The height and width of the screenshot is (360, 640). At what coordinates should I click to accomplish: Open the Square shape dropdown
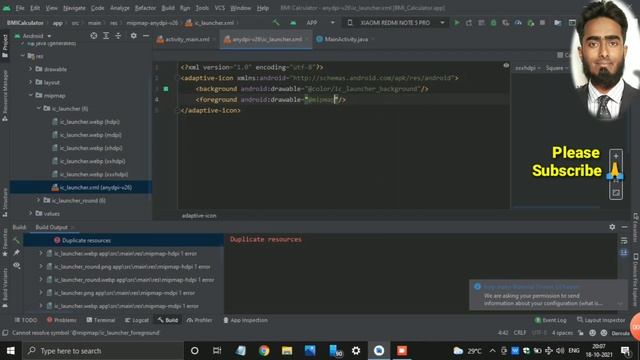tap(557, 68)
